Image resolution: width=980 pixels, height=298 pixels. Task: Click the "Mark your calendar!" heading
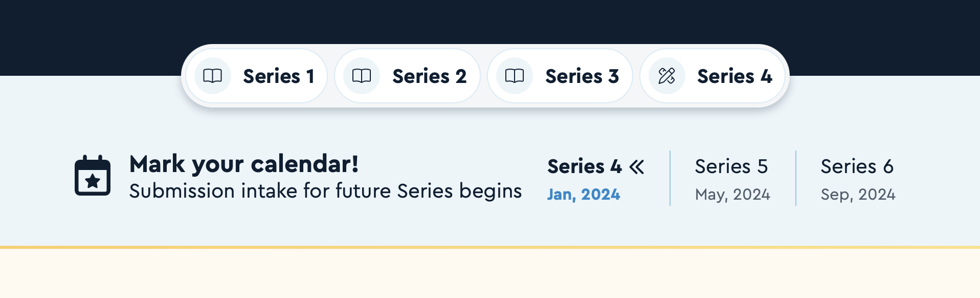point(244,164)
